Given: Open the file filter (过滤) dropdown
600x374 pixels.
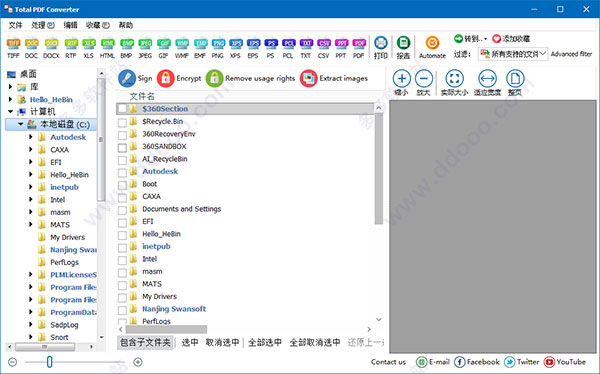Looking at the screenshot, I should pos(513,54).
